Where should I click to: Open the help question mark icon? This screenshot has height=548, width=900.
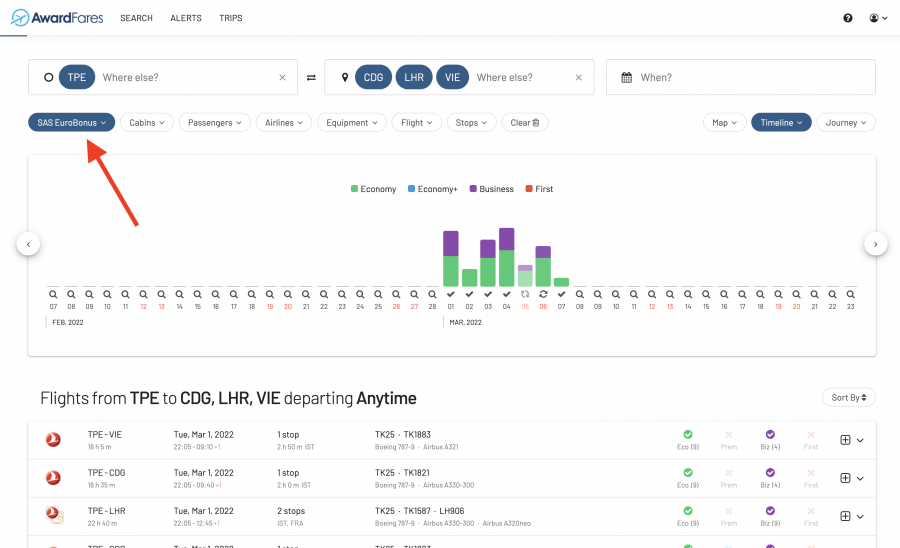tap(848, 18)
